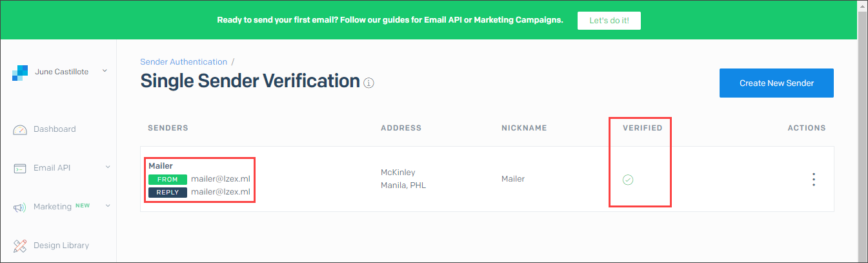Click the Design Library pencil icon
The image size is (868, 263).
(20, 246)
